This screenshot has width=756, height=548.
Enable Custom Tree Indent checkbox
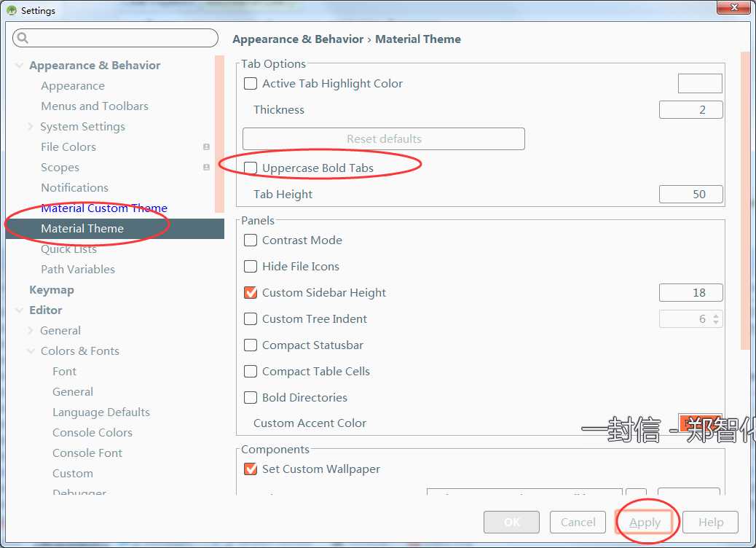pyautogui.click(x=251, y=319)
